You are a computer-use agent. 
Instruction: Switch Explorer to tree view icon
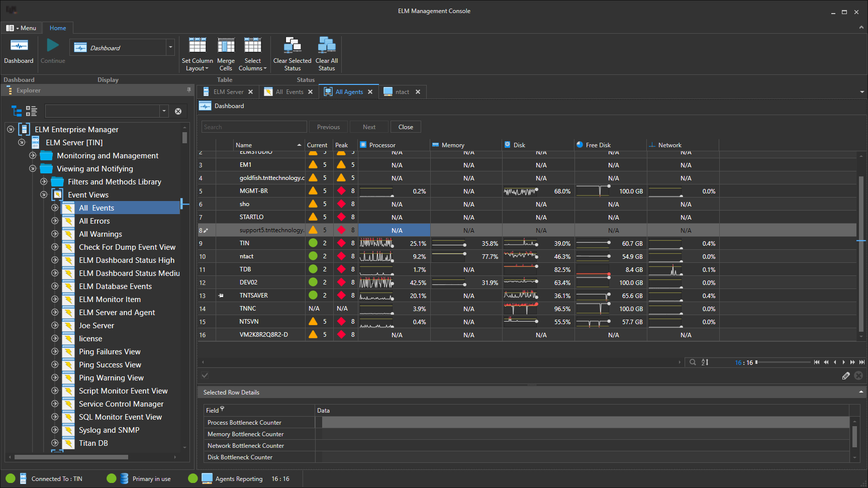tap(17, 111)
